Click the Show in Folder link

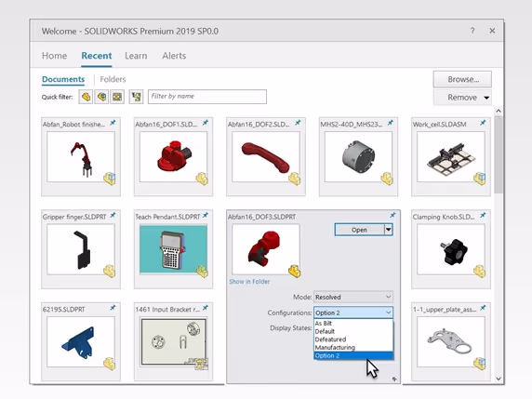[x=249, y=281]
